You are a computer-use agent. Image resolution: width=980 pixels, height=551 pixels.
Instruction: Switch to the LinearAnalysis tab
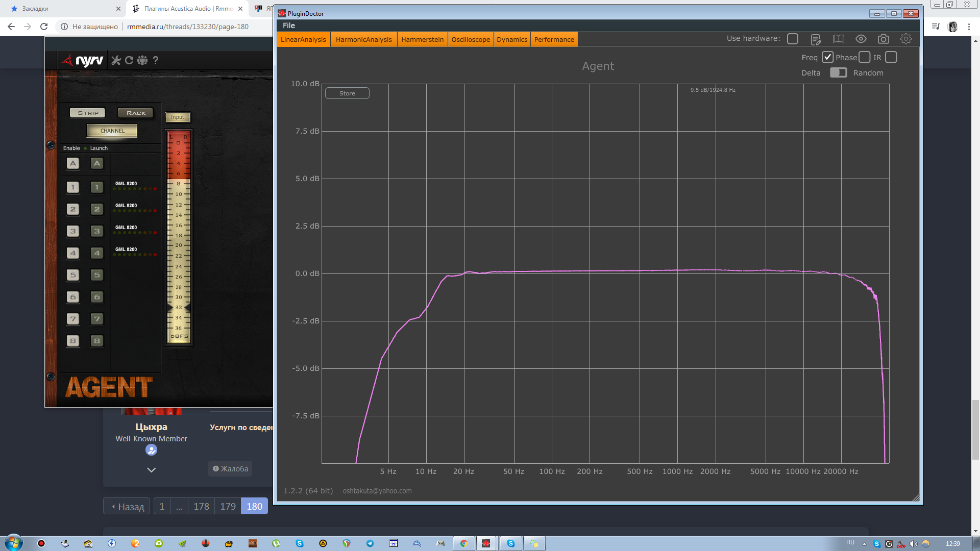point(303,40)
